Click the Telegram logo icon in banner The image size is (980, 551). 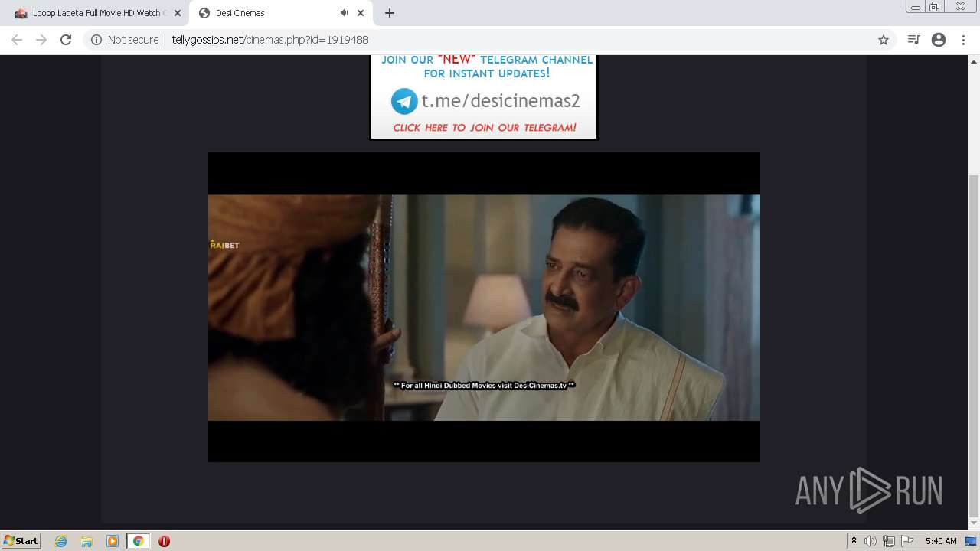click(404, 101)
